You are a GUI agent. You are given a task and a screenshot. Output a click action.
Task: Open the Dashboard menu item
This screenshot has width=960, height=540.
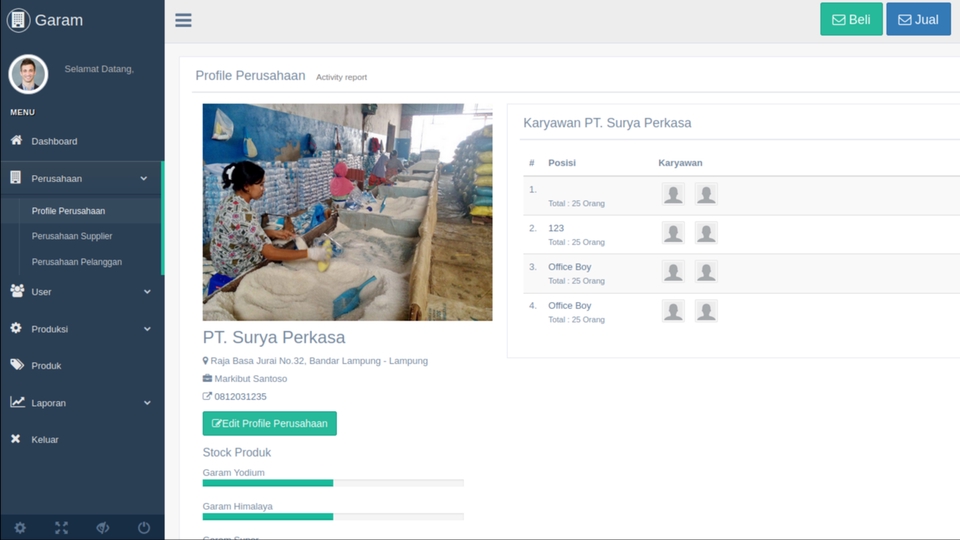pyautogui.click(x=81, y=141)
